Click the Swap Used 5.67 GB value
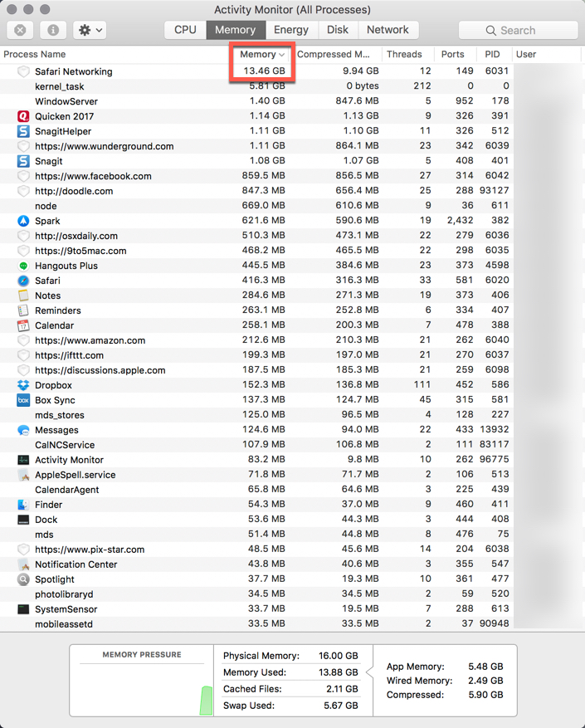This screenshot has height=728, width=585. (x=341, y=706)
